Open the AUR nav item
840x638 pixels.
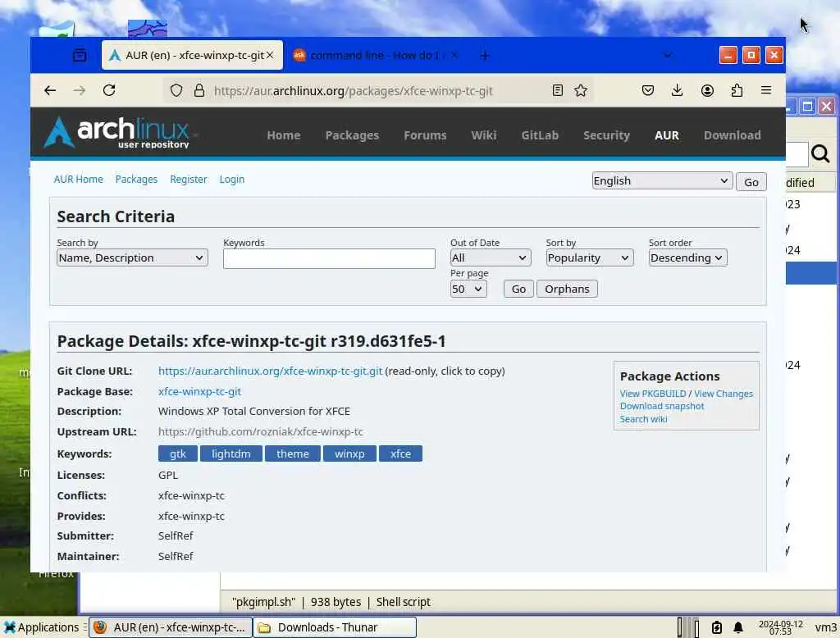point(666,135)
